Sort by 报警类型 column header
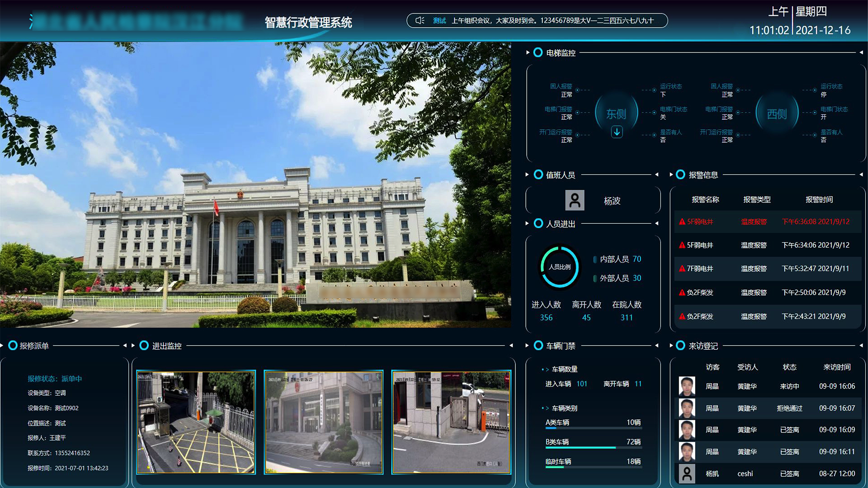The image size is (868, 488). pos(757,199)
